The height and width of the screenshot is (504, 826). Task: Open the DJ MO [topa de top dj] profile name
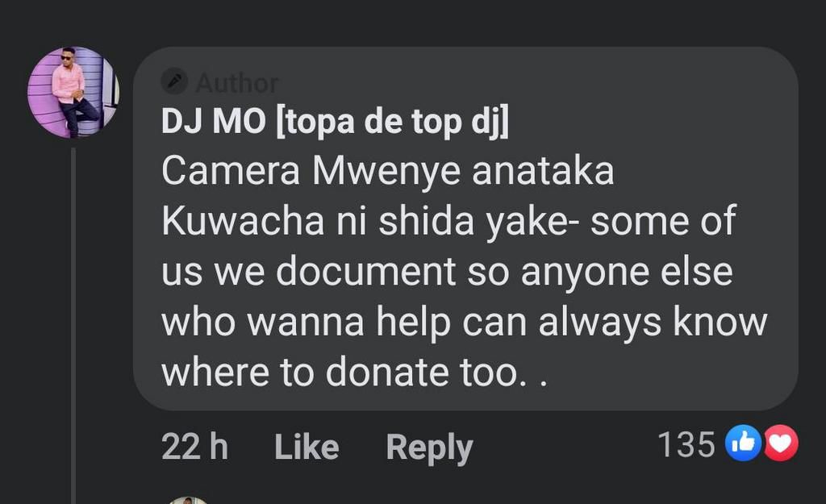335,122
